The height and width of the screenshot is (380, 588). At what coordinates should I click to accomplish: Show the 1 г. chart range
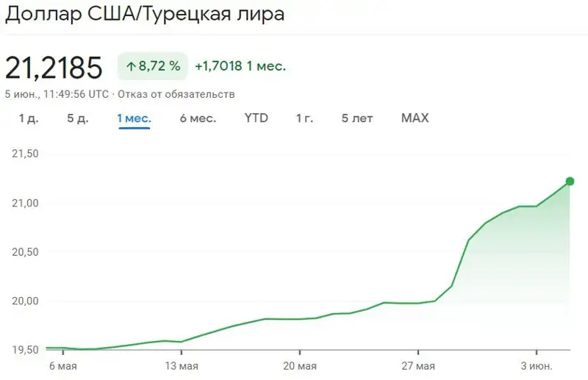click(304, 118)
